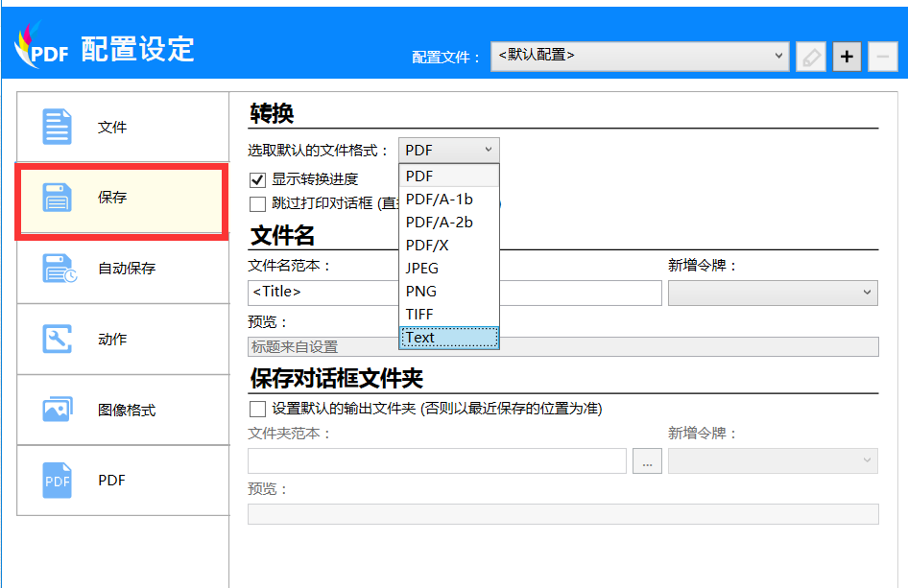Open the 图像格式 settings page
This screenshot has width=908, height=588.
point(122,410)
